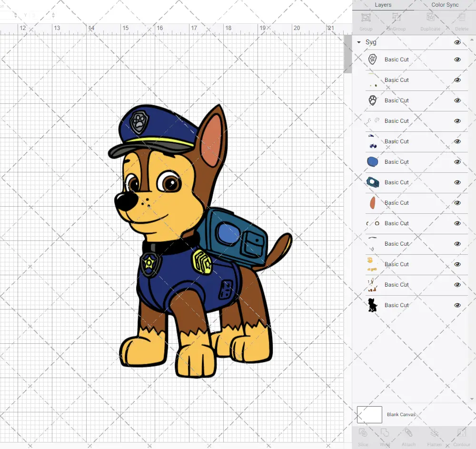
Task: Hide the black silhouette Basic Cut layer
Action: (x=457, y=305)
